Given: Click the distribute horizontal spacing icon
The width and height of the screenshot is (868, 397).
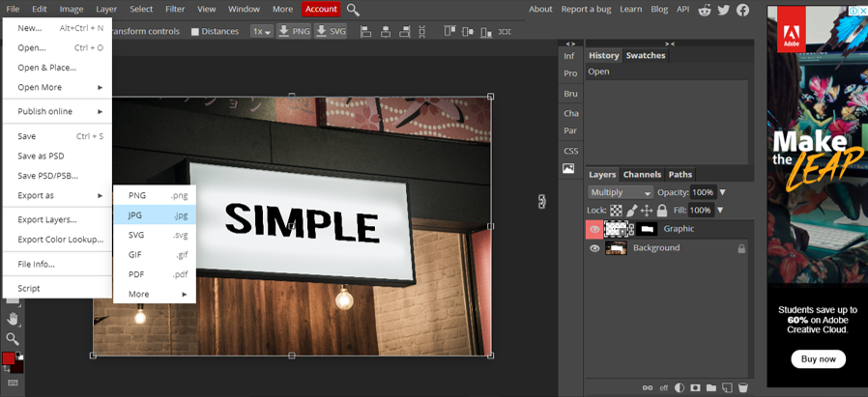Looking at the screenshot, I should (505, 32).
